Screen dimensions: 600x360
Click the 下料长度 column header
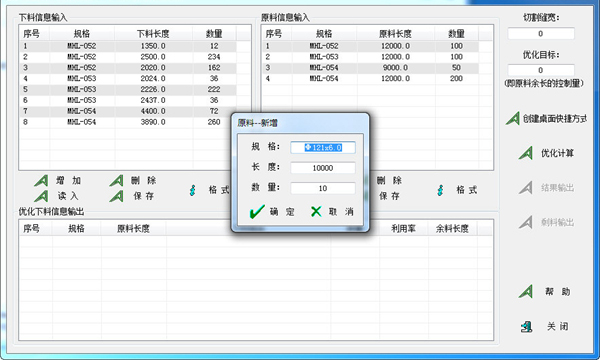click(153, 34)
